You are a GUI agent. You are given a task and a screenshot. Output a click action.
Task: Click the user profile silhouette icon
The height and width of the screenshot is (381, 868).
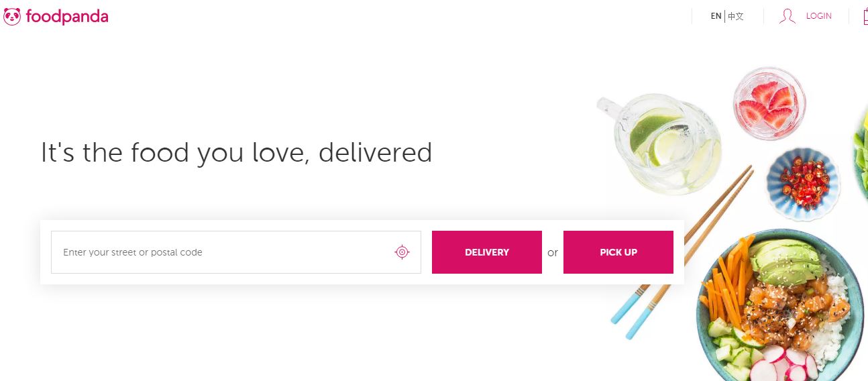788,16
